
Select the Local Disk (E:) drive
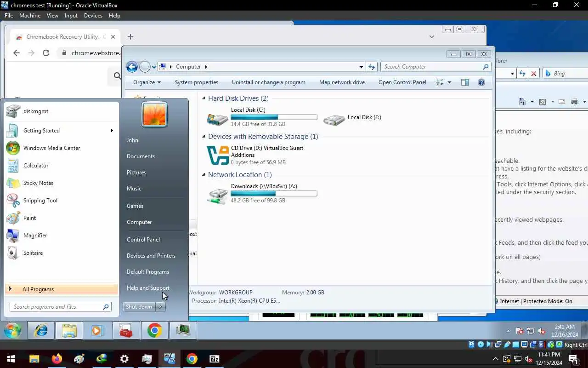click(353, 118)
